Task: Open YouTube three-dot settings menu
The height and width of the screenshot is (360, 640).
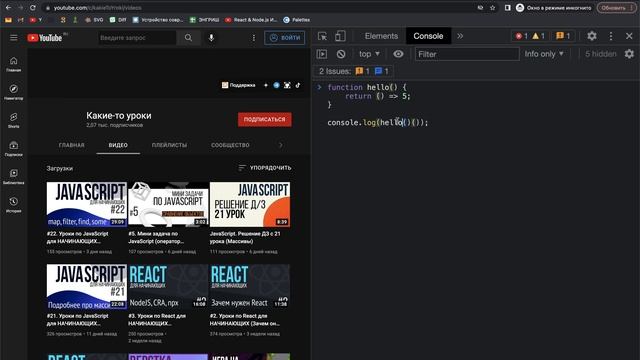Action: (253, 38)
